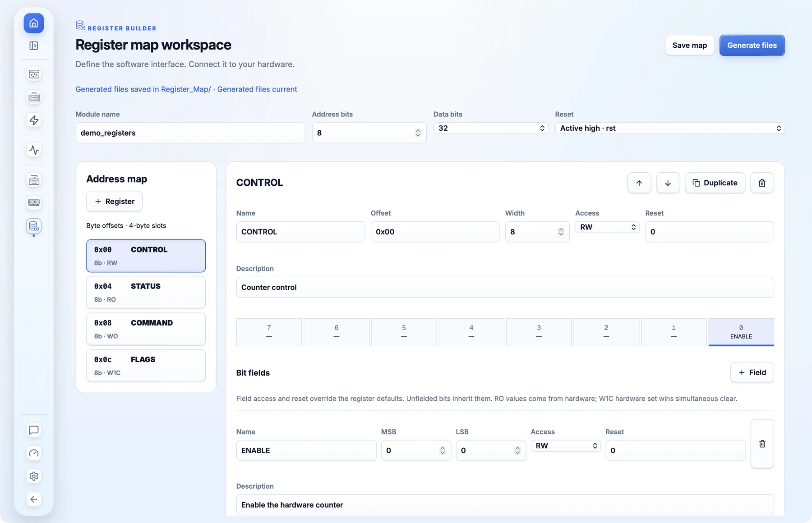The image size is (812, 523).
Task: Toggle bit 3 cell in bit map
Action: coord(539,332)
